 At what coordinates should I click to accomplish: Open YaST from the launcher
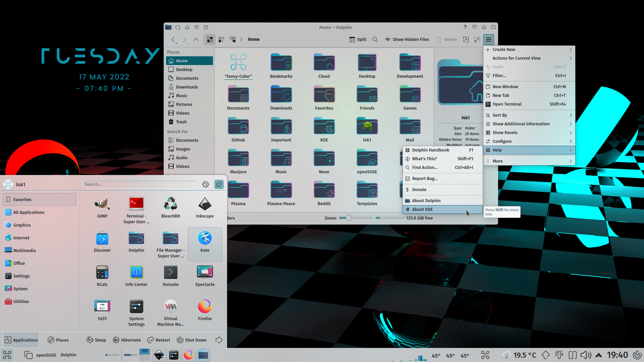(x=102, y=311)
